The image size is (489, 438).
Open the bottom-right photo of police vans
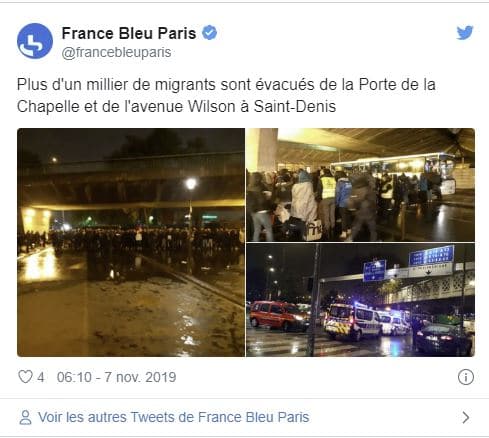[x=360, y=300]
